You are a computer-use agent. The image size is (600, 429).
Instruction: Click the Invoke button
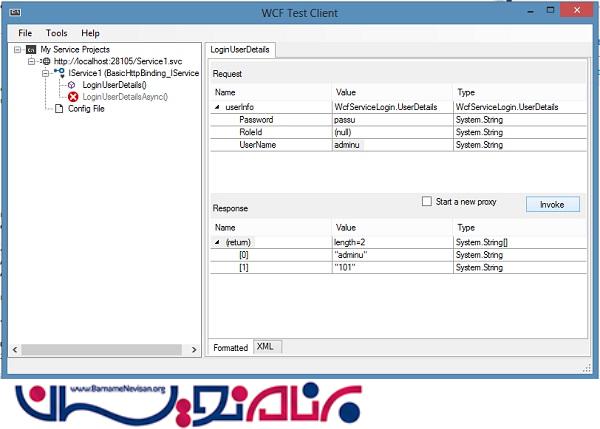tap(553, 204)
